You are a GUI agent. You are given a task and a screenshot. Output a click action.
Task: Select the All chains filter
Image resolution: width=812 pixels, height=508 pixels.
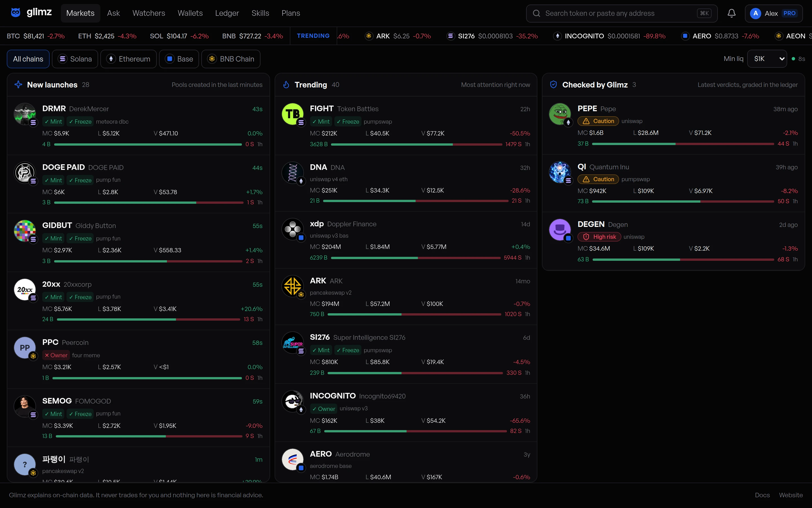click(28, 59)
